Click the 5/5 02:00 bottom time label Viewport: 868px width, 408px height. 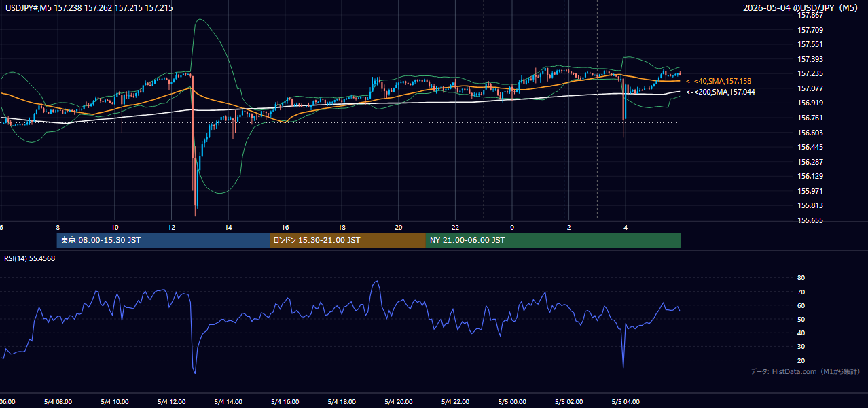pos(569,402)
